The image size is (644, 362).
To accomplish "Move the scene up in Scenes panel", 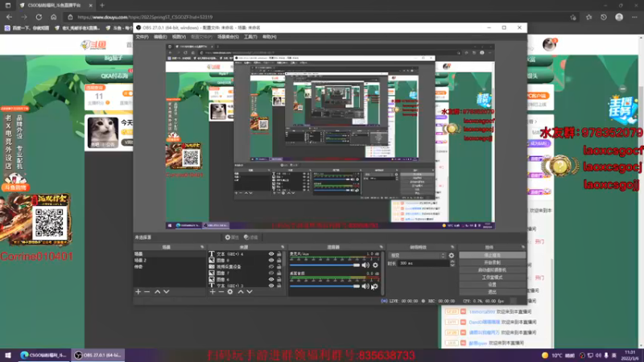I will 157,291.
